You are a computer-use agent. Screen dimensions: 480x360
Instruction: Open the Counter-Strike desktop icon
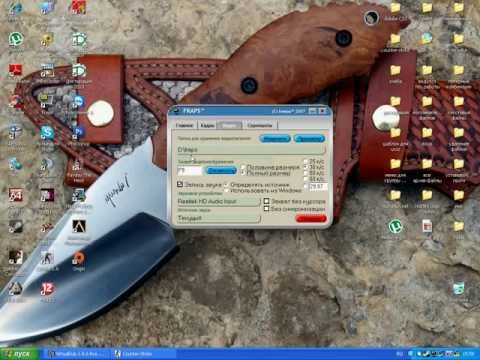click(47, 258)
